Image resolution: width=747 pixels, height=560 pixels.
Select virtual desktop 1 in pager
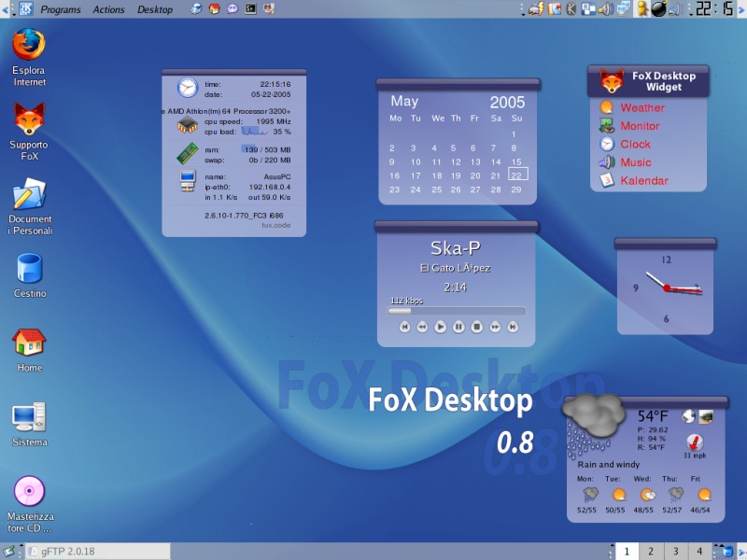click(627, 552)
